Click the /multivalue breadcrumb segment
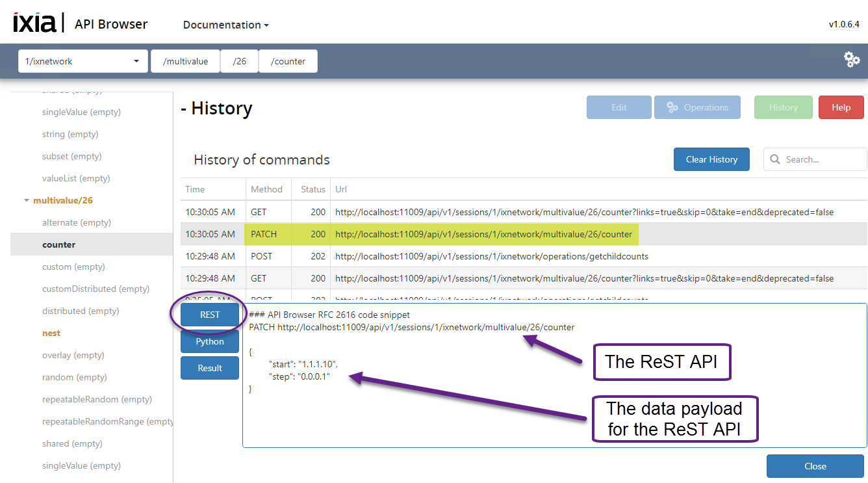The image size is (868, 483). [x=185, y=62]
